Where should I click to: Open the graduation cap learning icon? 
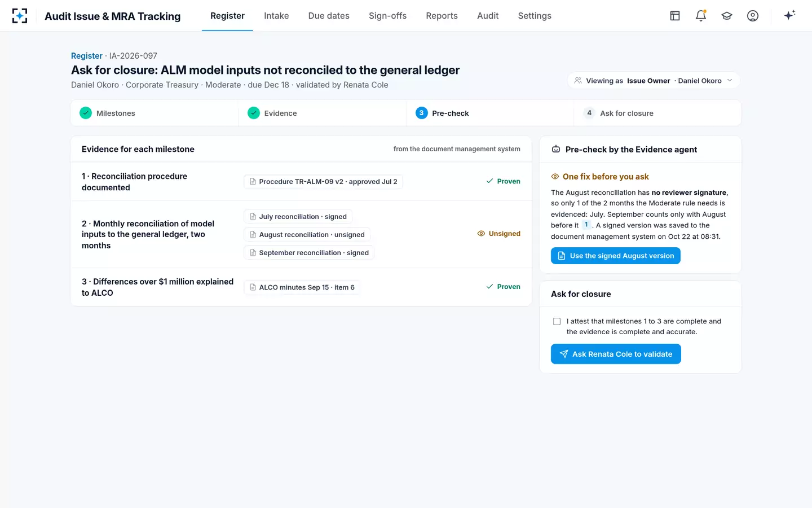pos(727,16)
